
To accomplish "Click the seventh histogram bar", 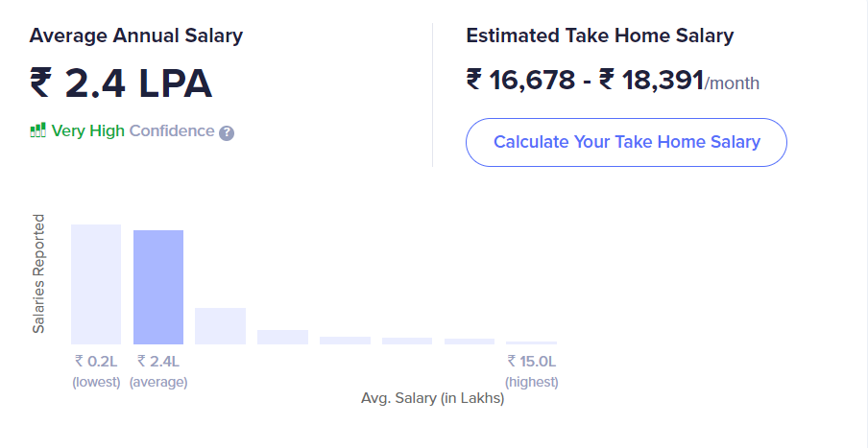I will coord(470,342).
